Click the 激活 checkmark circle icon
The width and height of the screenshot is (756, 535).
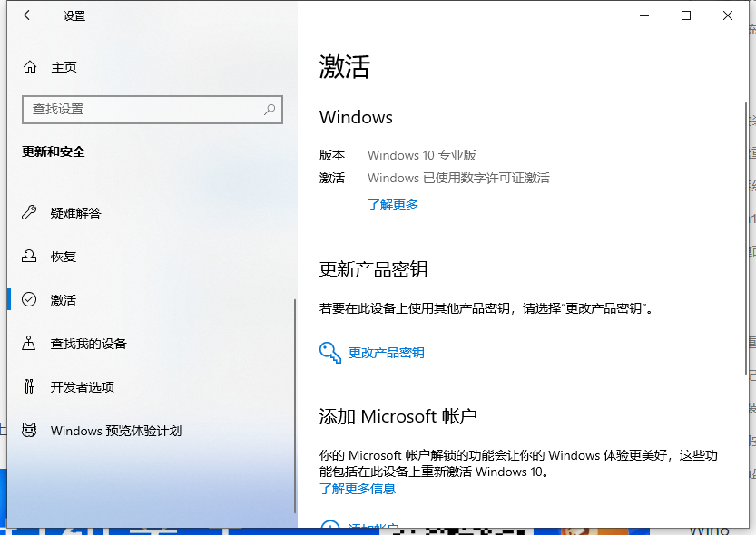pyautogui.click(x=30, y=300)
